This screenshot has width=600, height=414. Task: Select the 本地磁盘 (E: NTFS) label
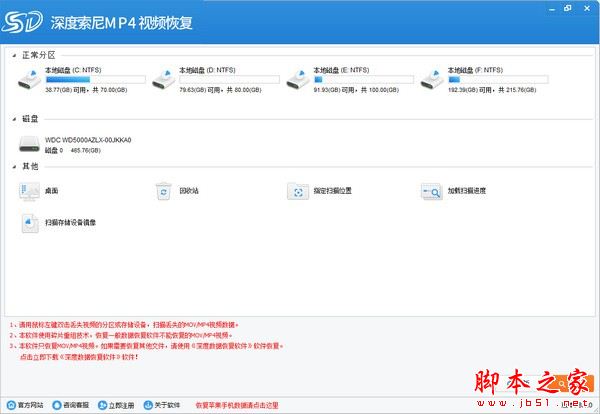click(341, 70)
